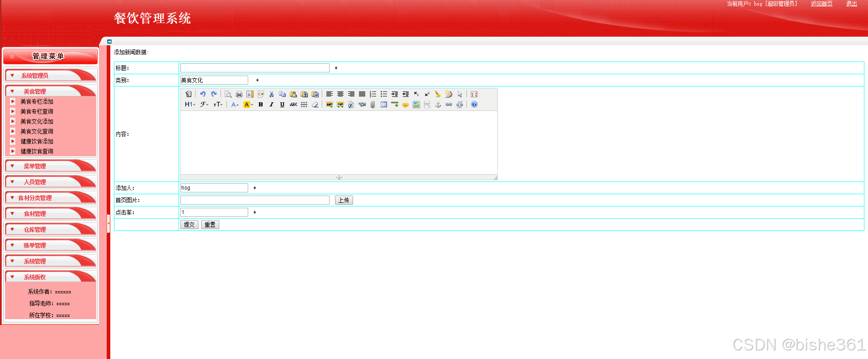
Task: Undo the last edit in the editor
Action: tap(203, 94)
